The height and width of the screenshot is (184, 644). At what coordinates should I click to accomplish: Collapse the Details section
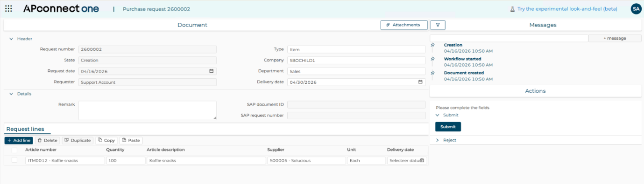(x=11, y=94)
